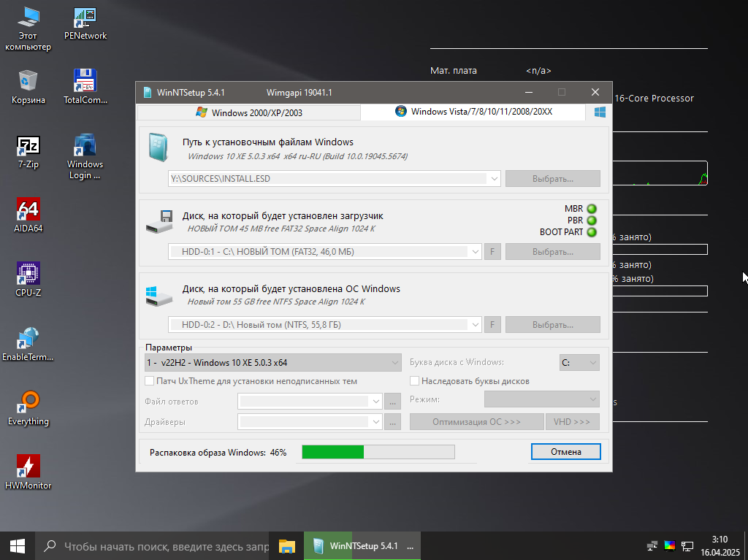The image size is (748, 560).
Task: Open the VHD >>> options
Action: point(573,422)
